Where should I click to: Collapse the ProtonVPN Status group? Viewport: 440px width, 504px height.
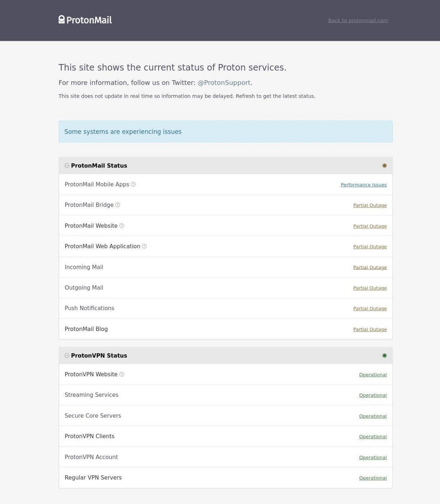point(67,356)
